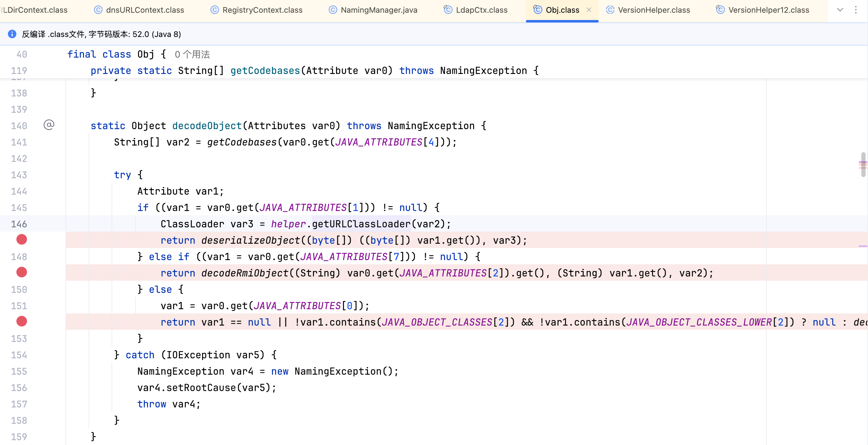Toggle breakpoint on the deserializeObject return line
This screenshot has width=868, height=445.
[x=22, y=239]
